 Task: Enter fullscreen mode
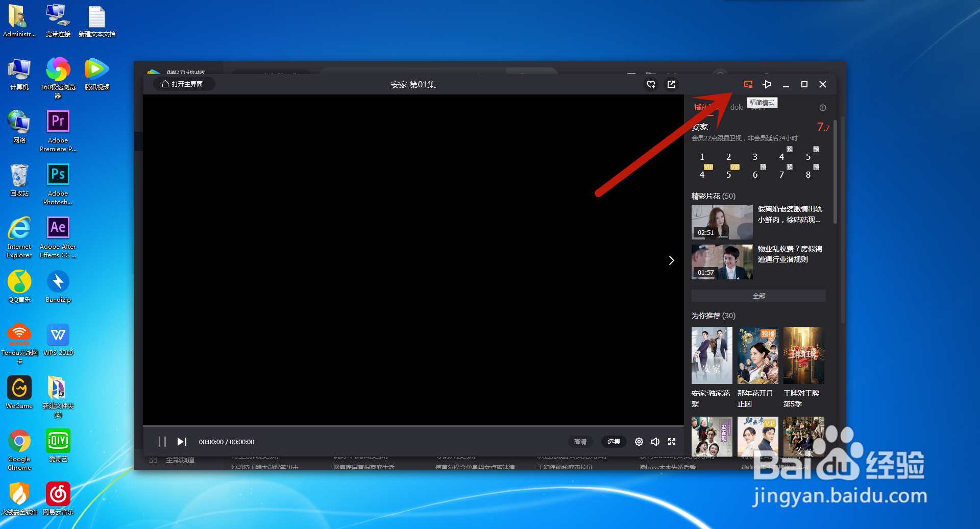[x=672, y=442]
